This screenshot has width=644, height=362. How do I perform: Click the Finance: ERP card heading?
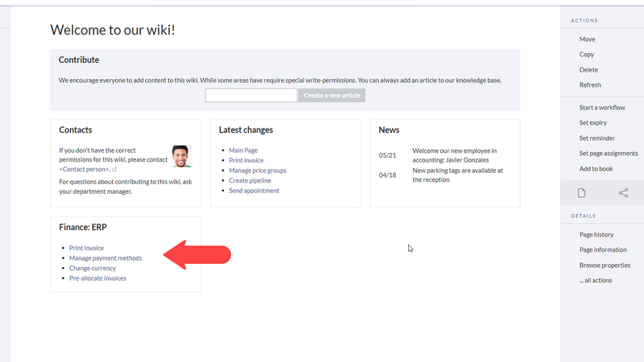[83, 228]
